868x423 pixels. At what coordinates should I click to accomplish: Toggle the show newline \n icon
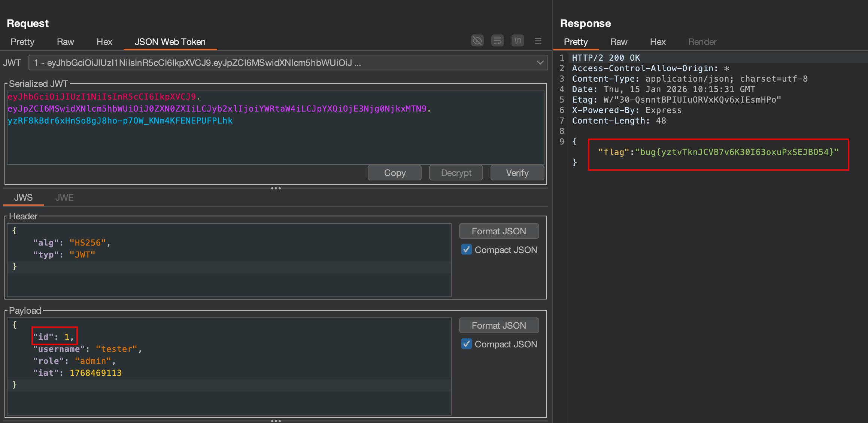tap(518, 41)
